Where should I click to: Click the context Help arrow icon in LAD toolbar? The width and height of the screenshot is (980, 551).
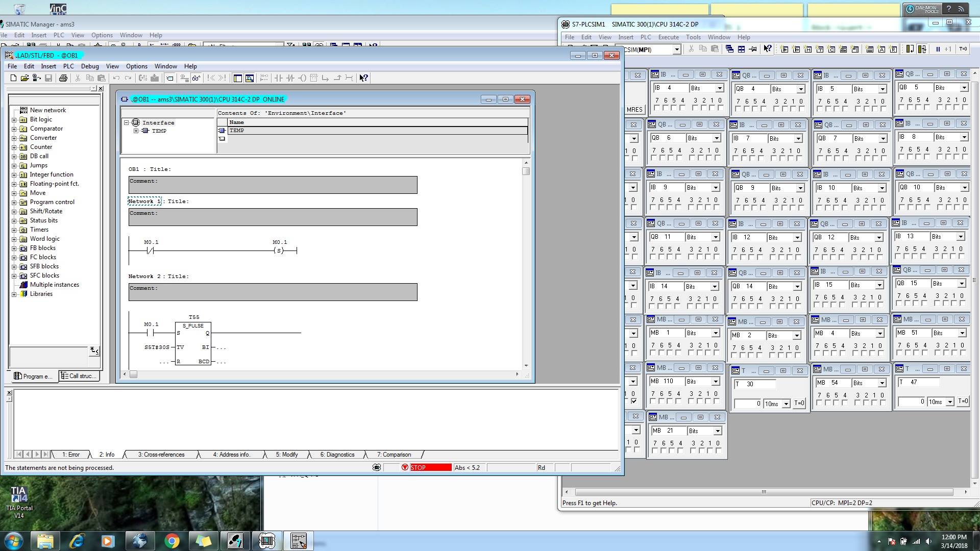[x=363, y=78]
